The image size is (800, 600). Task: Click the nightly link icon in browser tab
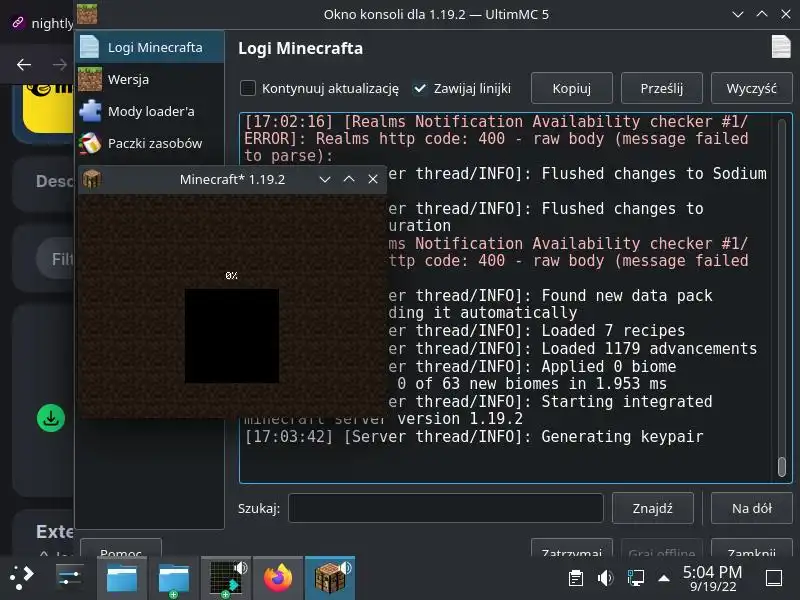pyautogui.click(x=18, y=22)
